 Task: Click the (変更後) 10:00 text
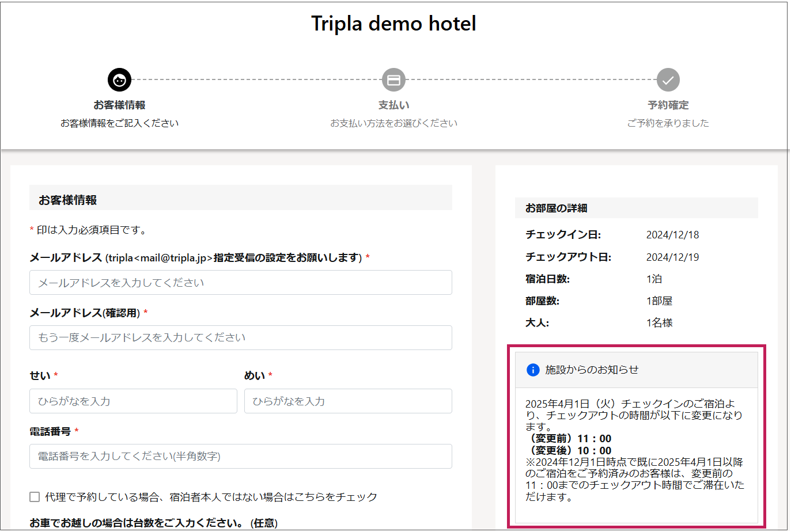pos(569,451)
